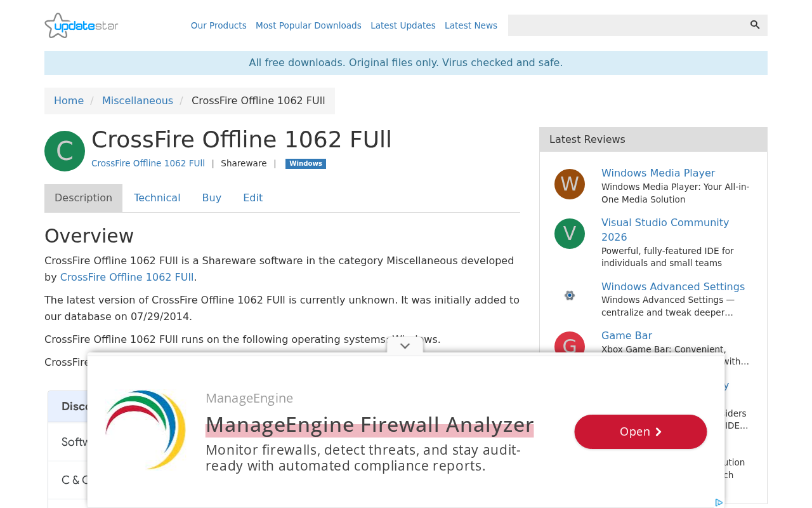The height and width of the screenshot is (508, 812).
Task: Click the Windows platform badge
Action: [306, 164]
